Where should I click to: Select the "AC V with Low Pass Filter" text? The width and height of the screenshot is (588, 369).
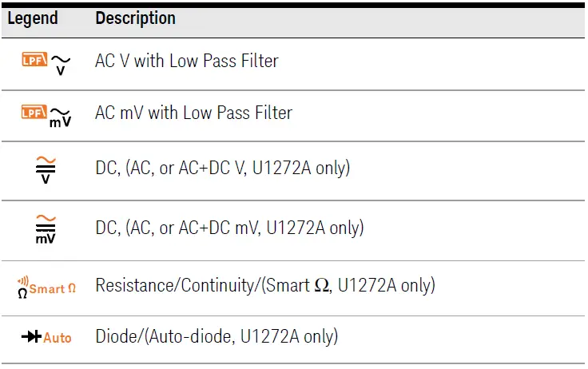pyautogui.click(x=186, y=61)
